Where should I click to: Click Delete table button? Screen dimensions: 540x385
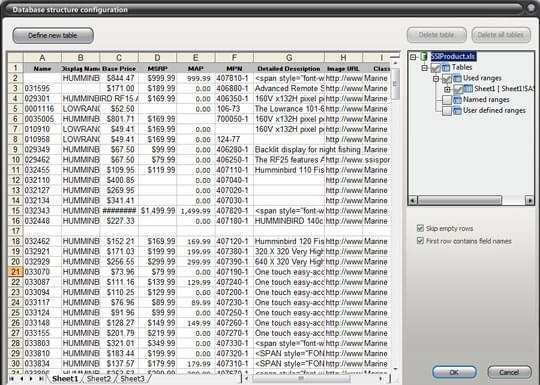click(x=437, y=35)
